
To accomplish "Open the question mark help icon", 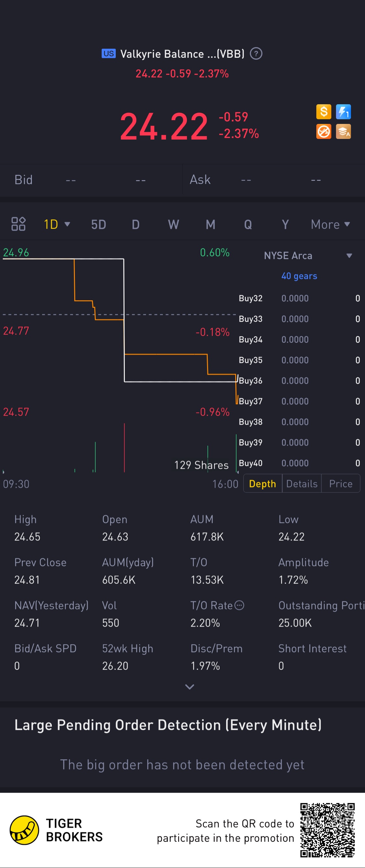I will tap(256, 54).
